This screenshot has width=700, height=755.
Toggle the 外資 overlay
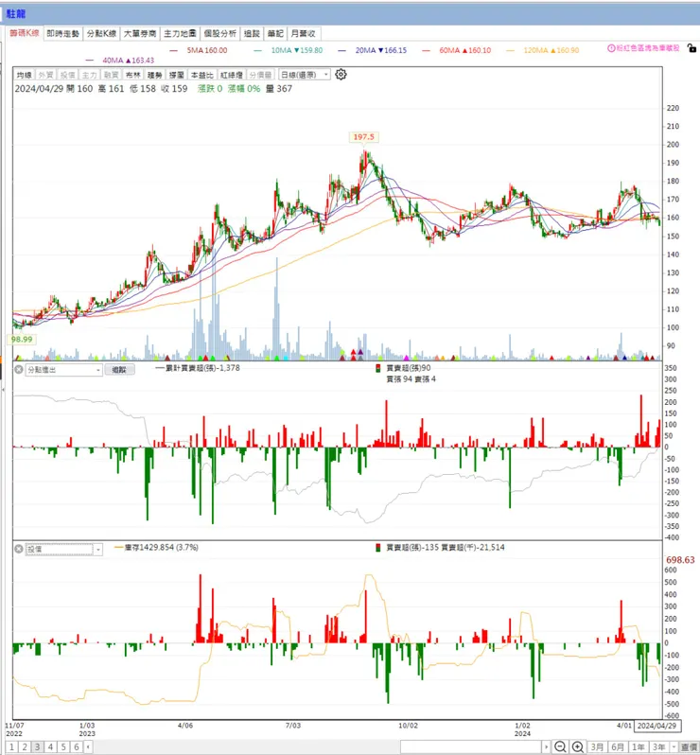point(45,75)
